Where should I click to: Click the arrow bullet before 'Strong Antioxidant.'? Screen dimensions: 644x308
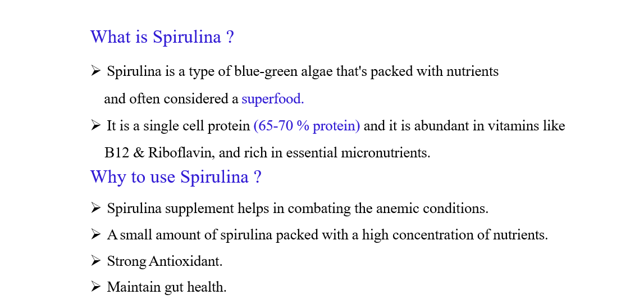click(x=95, y=261)
